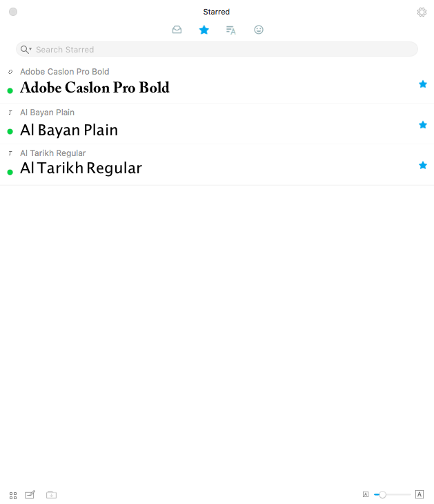Select the Starred tab star icon

click(204, 30)
